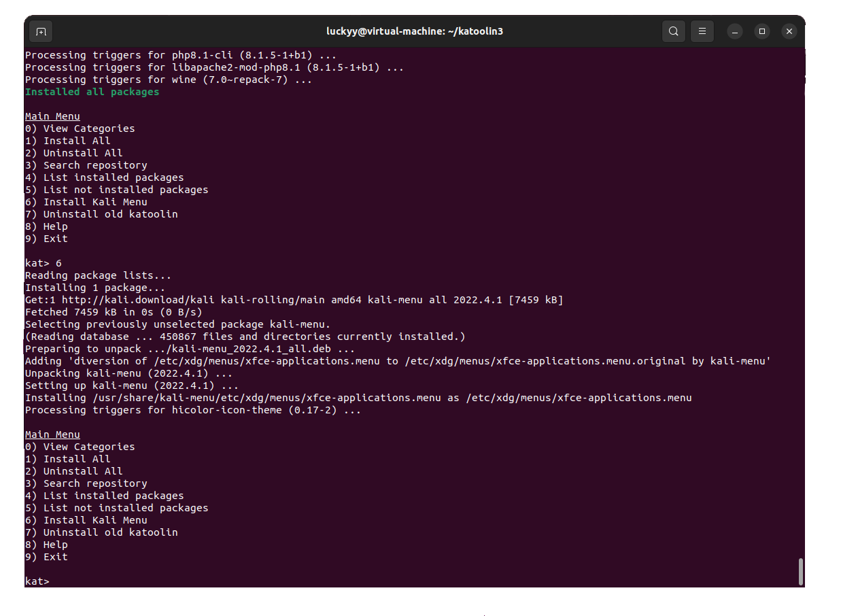Click "Search repository" in the bottom menu
This screenshot has width=858, height=616.
(95, 483)
